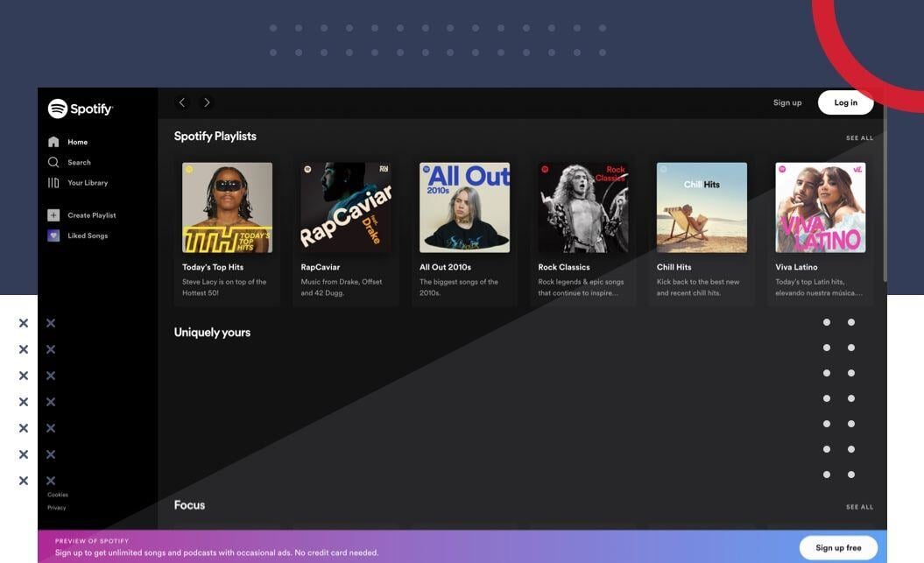The width and height of the screenshot is (924, 563).
Task: Click the Spotify logo in the sidebar
Action: [x=81, y=109]
